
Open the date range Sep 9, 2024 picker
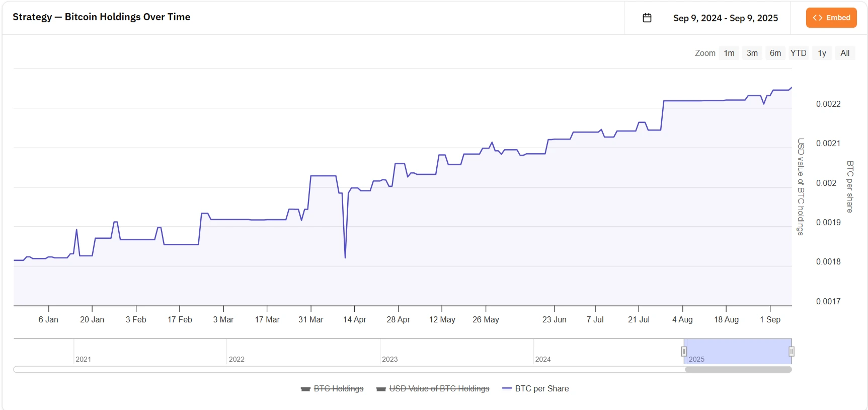tap(725, 18)
